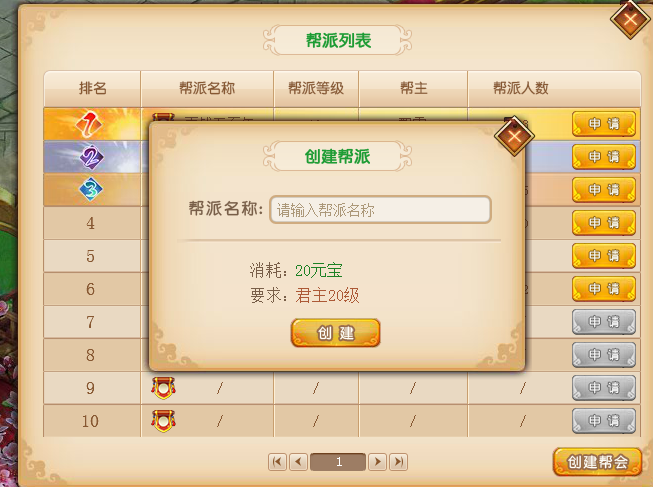Click the blue rank 3 badge icon
The height and width of the screenshot is (487, 653).
pyautogui.click(x=90, y=190)
